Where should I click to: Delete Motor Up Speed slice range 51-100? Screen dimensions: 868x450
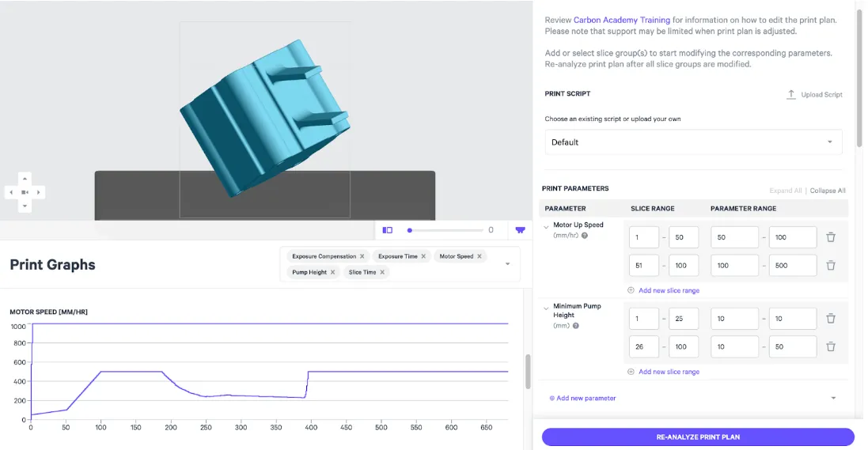(x=831, y=265)
